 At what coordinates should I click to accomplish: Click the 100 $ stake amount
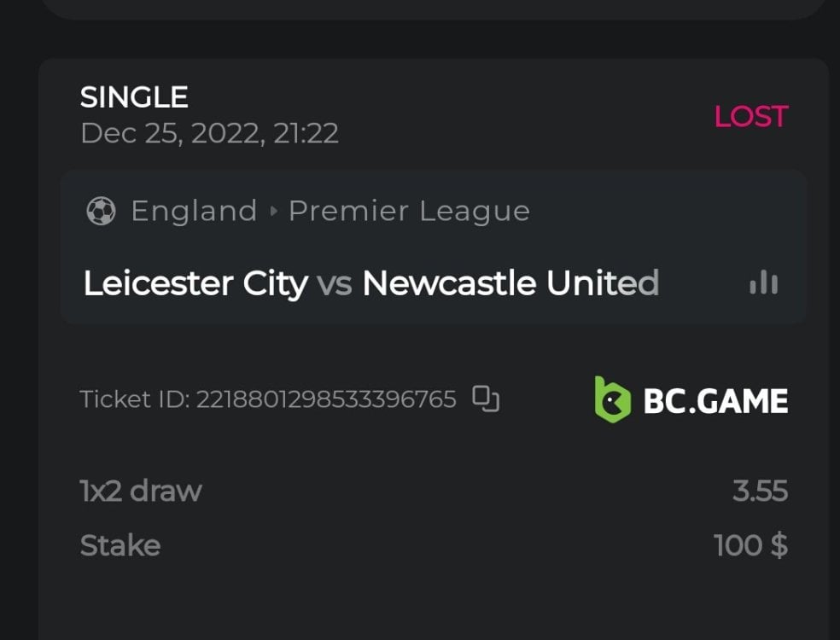[x=750, y=545]
